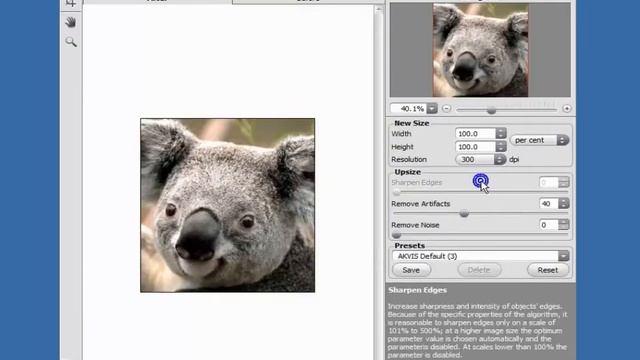Step the Remove Artifacts spinner
The image size is (640, 360).
[564, 203]
